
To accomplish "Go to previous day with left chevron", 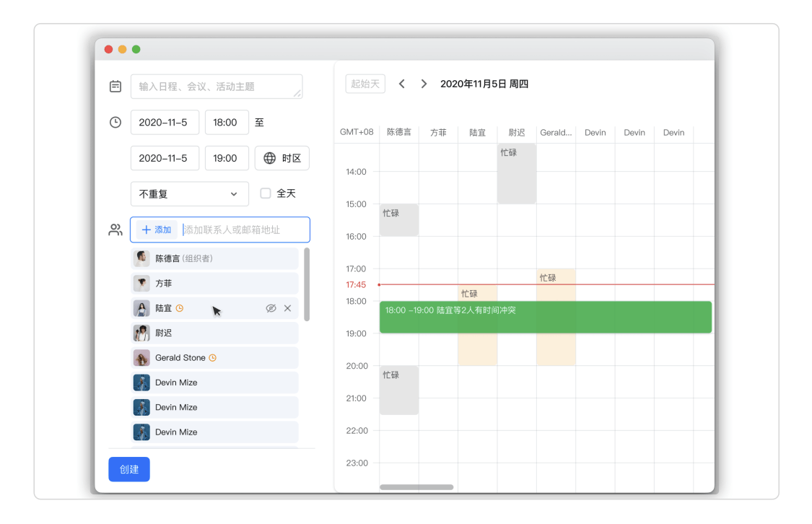I will [x=402, y=84].
